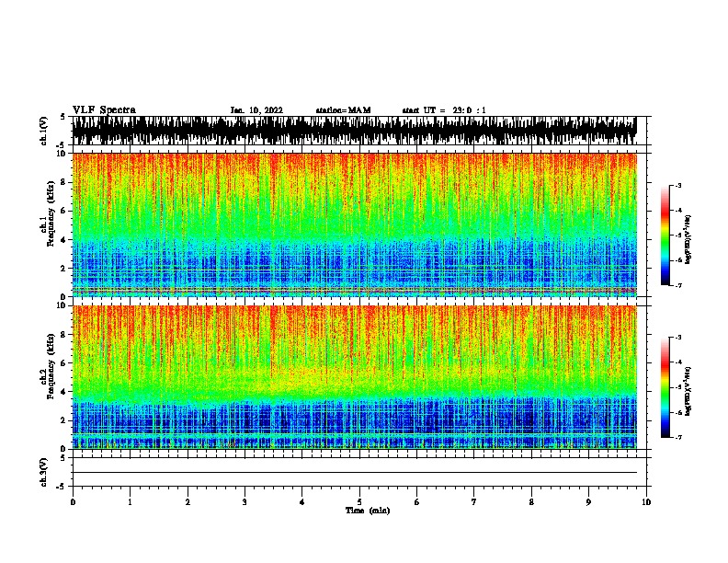
Task: Click time axis tick label '0'
Action: [x=73, y=501]
